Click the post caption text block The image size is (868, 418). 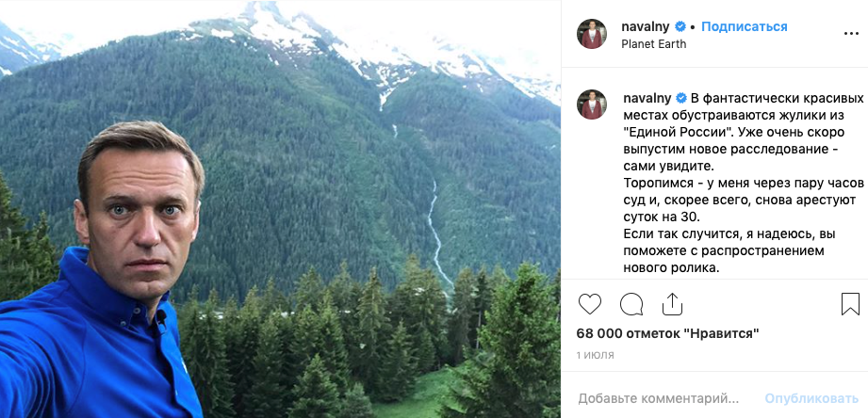[x=744, y=184]
